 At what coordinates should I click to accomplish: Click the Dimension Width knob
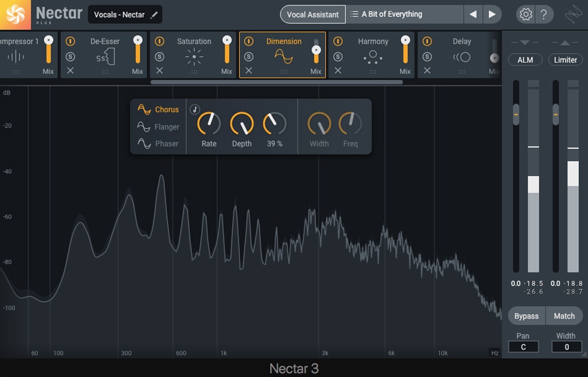319,124
